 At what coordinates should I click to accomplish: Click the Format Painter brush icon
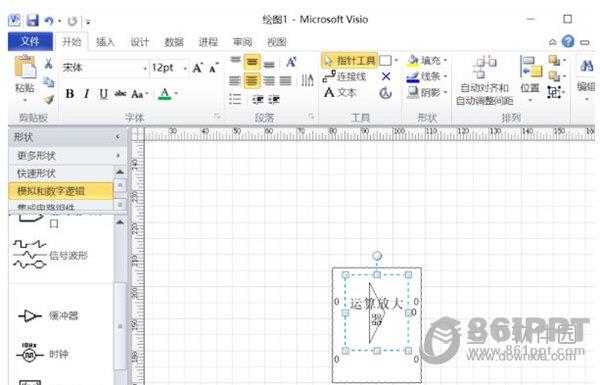click(49, 100)
